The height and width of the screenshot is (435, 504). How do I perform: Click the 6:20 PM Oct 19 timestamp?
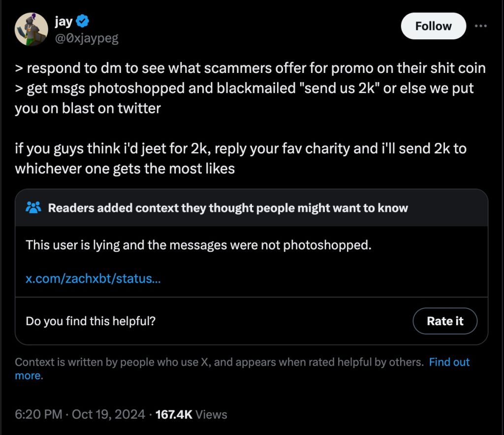(80, 414)
